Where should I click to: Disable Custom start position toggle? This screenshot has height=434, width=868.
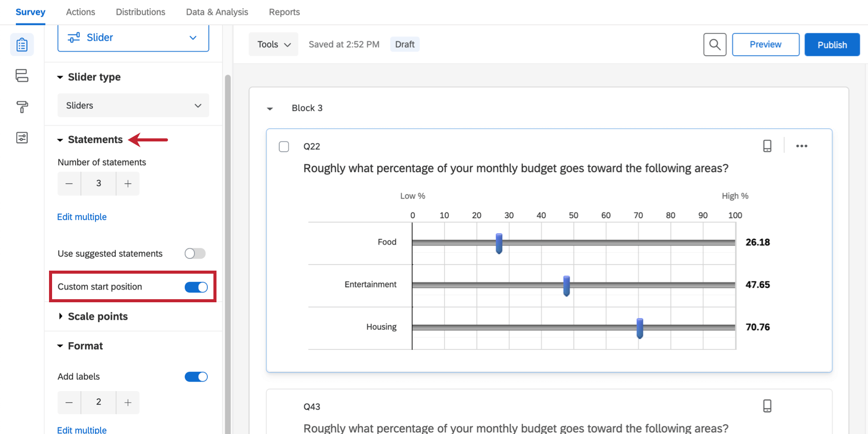click(196, 287)
